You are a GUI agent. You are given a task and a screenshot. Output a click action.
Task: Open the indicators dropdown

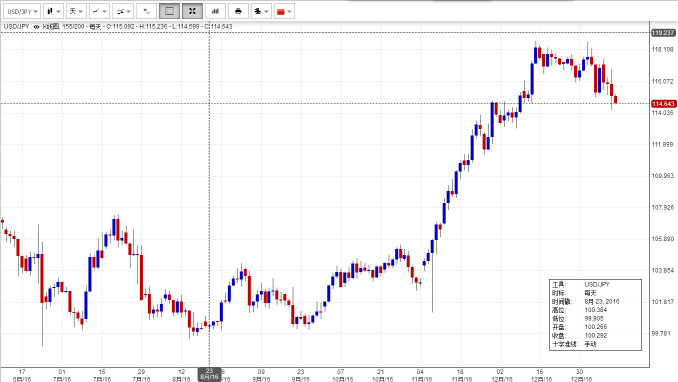tap(123, 11)
